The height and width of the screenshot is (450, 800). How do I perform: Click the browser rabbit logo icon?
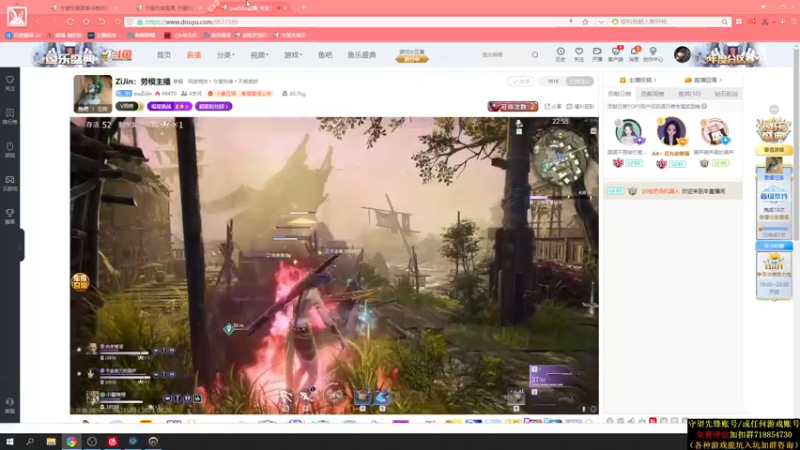pyautogui.click(x=17, y=16)
